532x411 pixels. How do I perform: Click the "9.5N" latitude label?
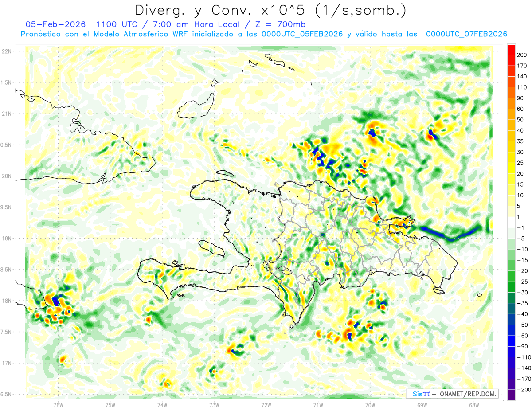point(7,207)
